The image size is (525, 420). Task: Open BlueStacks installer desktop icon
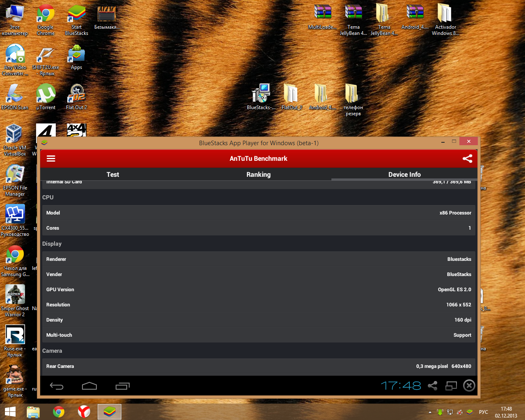pos(261,97)
